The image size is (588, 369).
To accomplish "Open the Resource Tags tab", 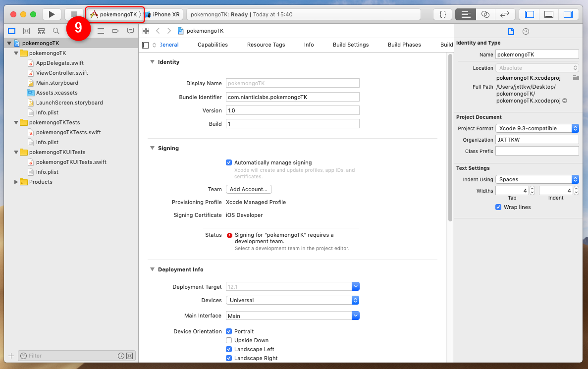I will [266, 45].
